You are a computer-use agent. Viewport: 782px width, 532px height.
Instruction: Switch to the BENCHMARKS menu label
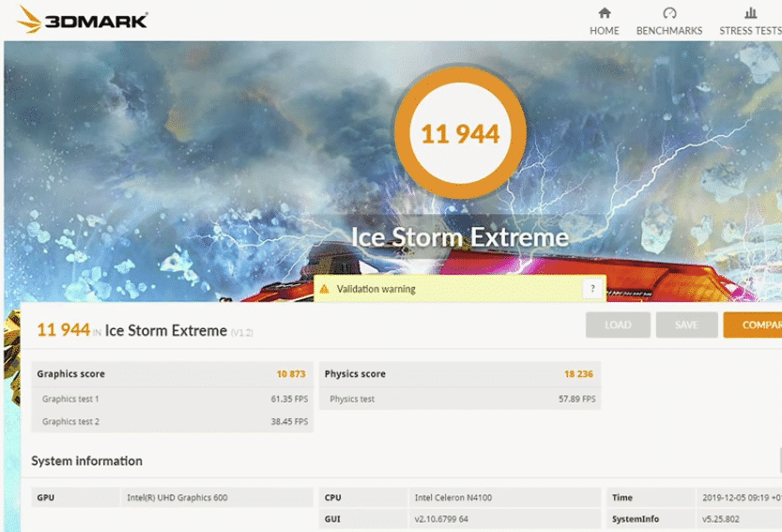click(669, 31)
